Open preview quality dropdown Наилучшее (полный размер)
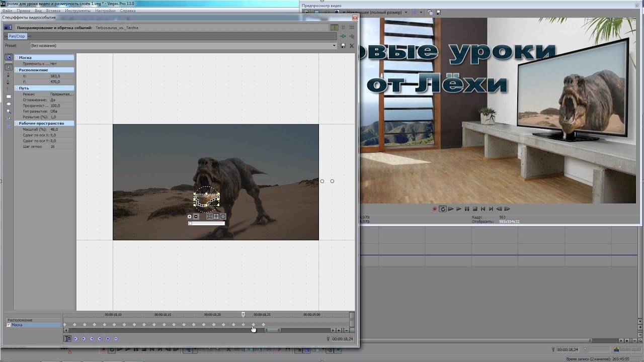Screen dimensions: 644x362 click(x=406, y=13)
